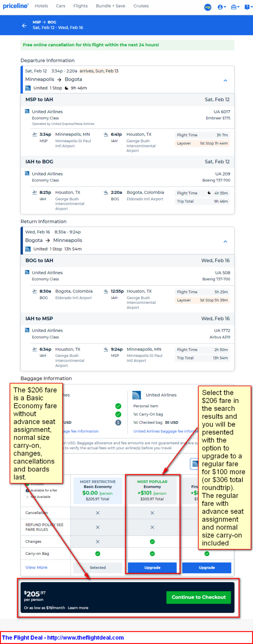This screenshot has height=644, width=253.
Task: Open the Cars section
Action: pos(60,6)
